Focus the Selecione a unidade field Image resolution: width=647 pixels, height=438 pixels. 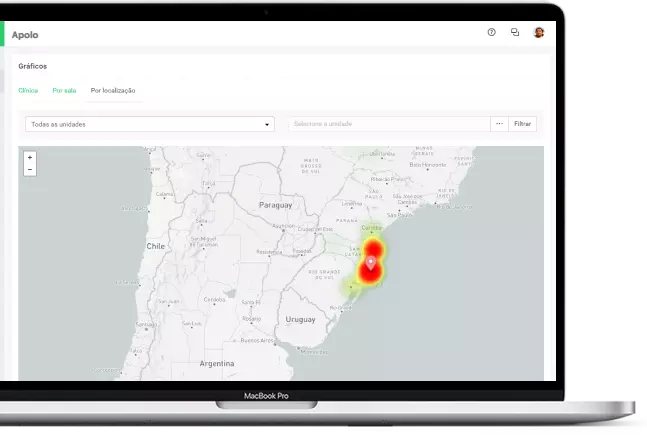point(390,124)
